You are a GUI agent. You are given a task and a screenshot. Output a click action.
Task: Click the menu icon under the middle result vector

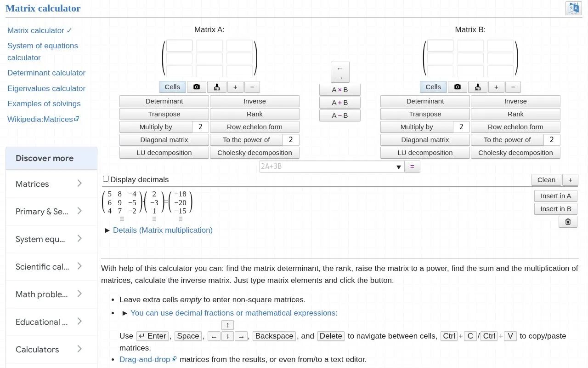pyautogui.click(x=154, y=219)
